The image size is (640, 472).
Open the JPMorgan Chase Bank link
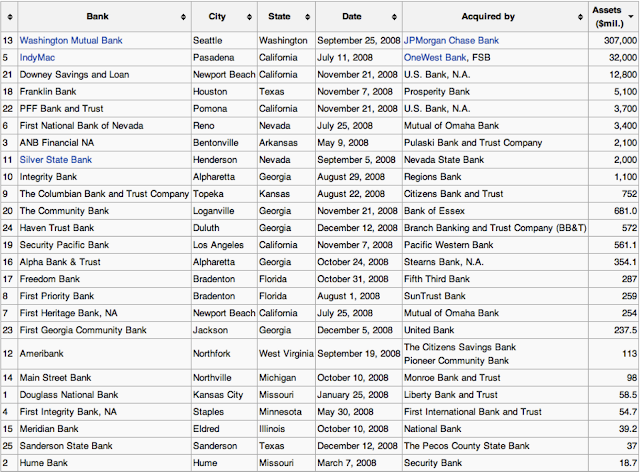(451, 40)
